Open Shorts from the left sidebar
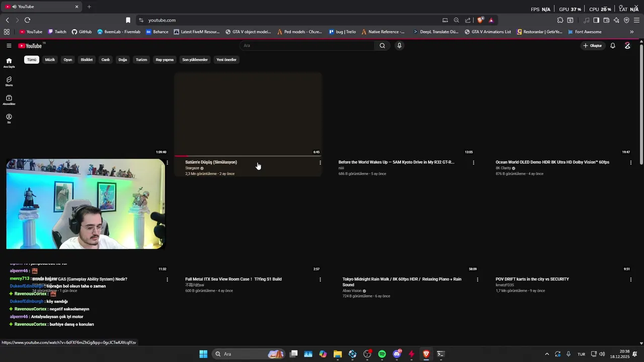The image size is (644, 362). pyautogui.click(x=9, y=81)
